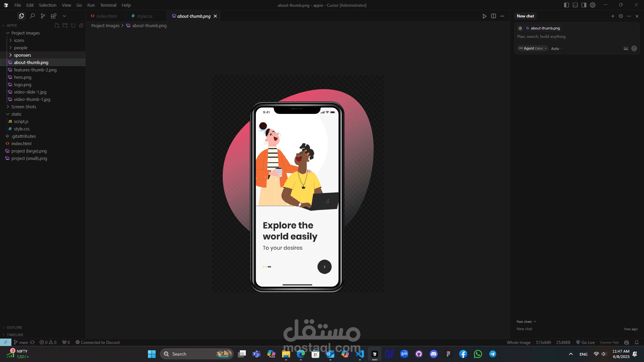Toggle primary side bar layout icon

click(x=567, y=5)
